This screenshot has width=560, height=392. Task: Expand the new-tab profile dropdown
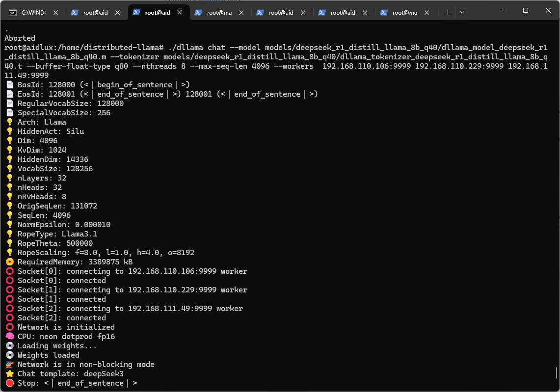(x=462, y=12)
